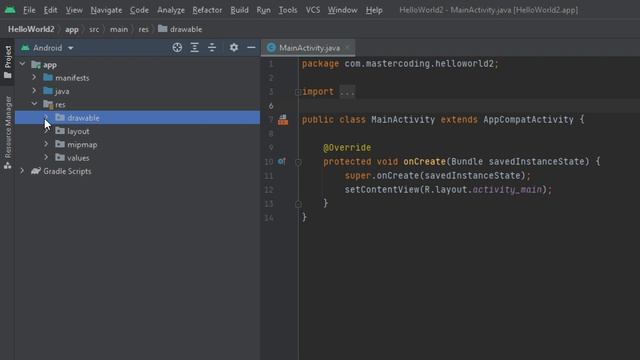This screenshot has width=640, height=360.
Task: Click the Resource Manager sidebar icon
Action: pyautogui.click(x=7, y=166)
